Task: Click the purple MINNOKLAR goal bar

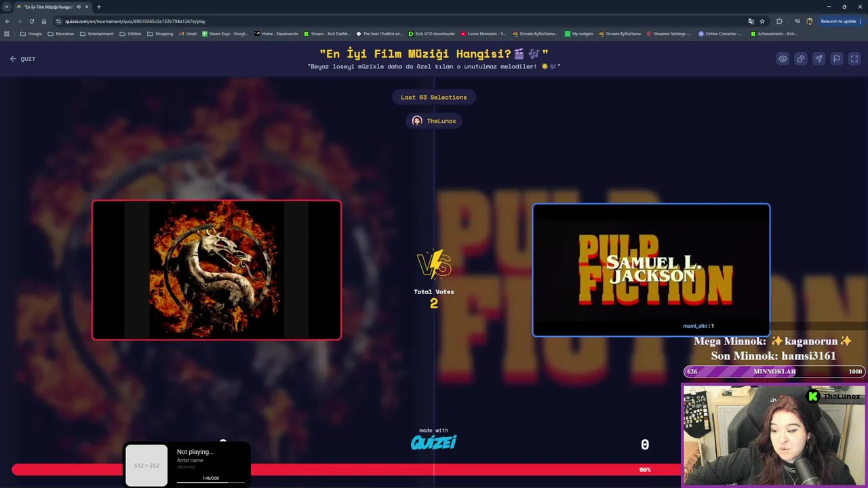Action: click(774, 371)
